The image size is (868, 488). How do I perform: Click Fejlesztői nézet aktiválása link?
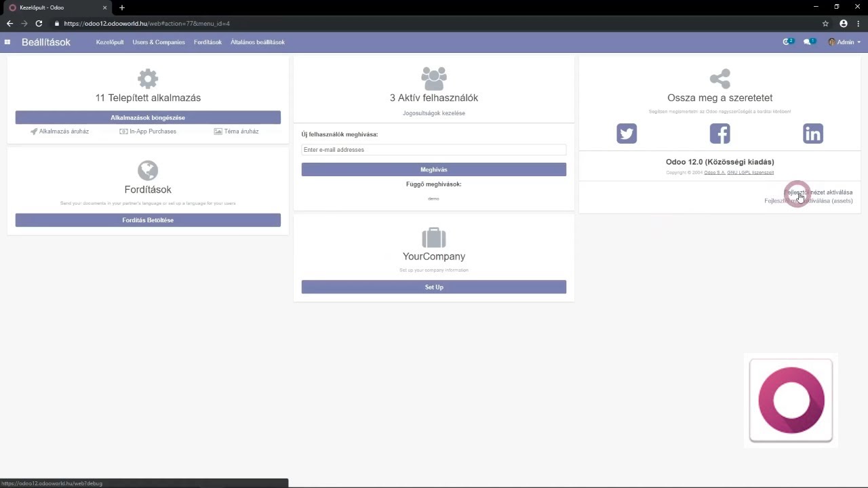(818, 192)
